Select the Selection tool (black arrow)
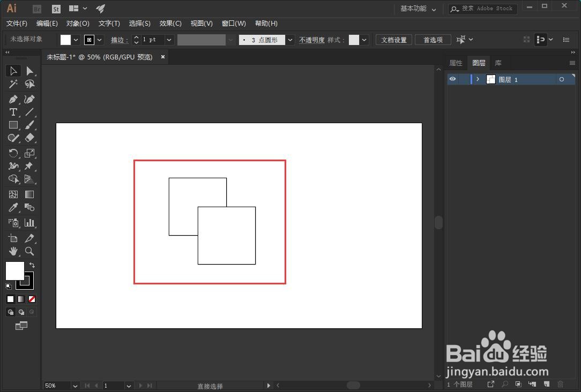The image size is (581, 392). tap(13, 71)
